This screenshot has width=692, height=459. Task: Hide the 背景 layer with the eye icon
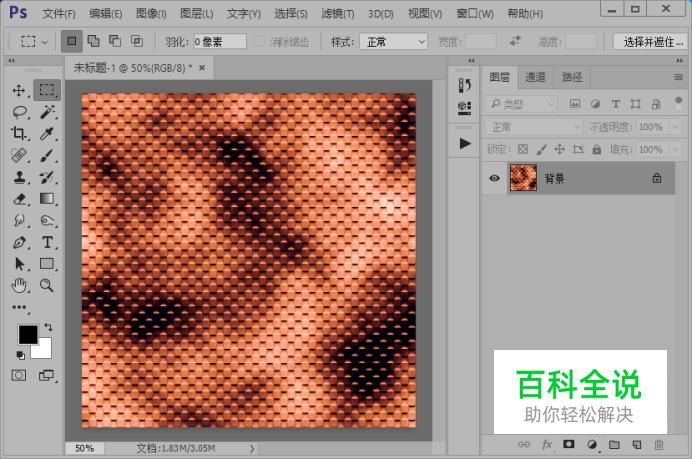click(495, 178)
